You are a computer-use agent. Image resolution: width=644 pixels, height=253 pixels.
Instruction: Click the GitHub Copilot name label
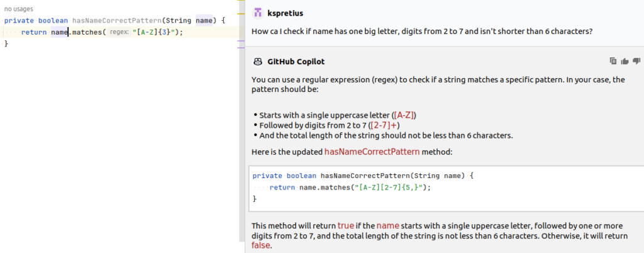tap(296, 62)
